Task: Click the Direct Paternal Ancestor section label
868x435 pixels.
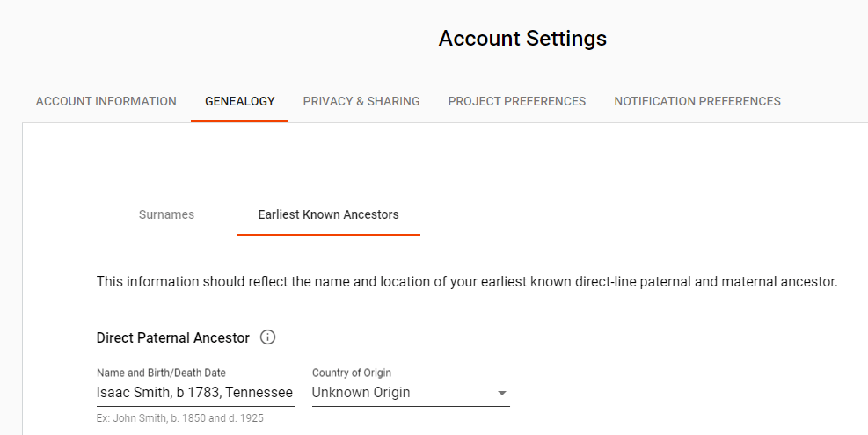Action: point(173,337)
